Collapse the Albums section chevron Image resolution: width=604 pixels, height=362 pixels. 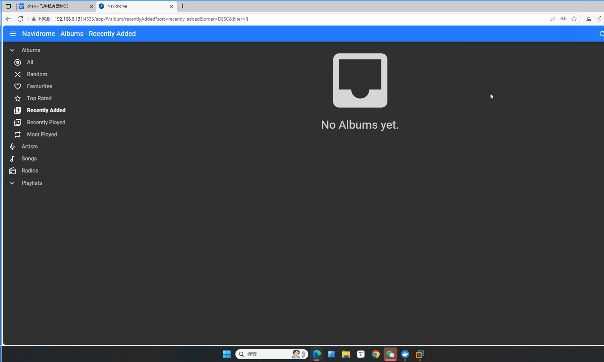pos(12,50)
